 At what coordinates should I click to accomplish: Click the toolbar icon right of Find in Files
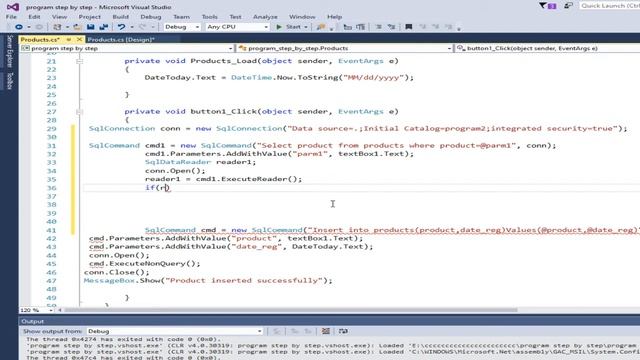pos(347,27)
